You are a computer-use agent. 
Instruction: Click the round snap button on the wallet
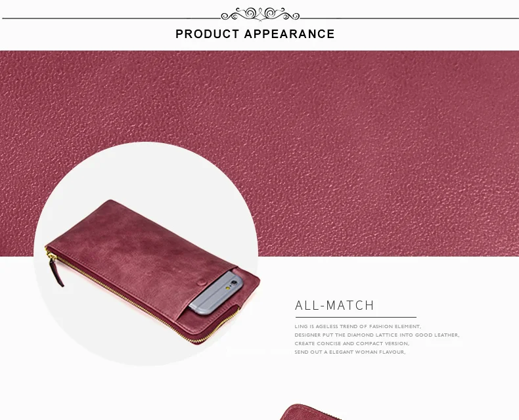(x=201, y=283)
